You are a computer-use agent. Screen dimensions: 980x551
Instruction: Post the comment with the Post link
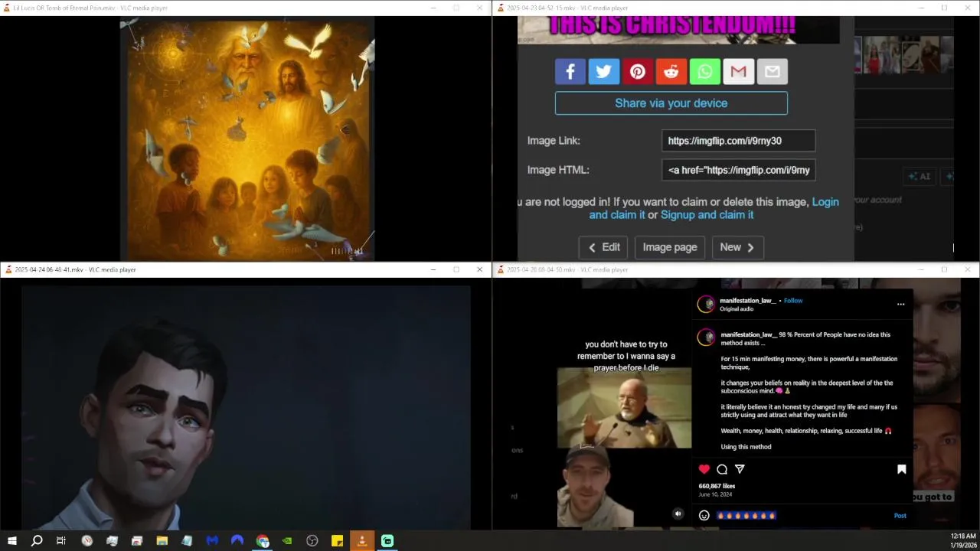pyautogui.click(x=900, y=516)
